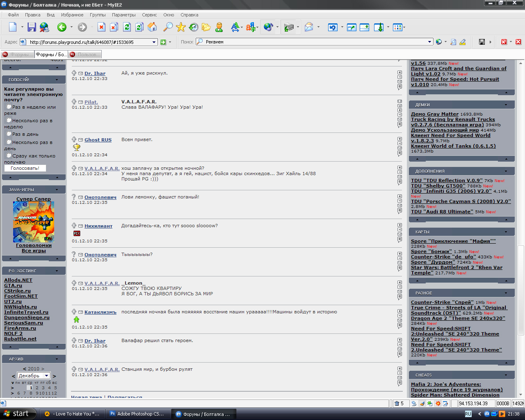This screenshot has width=525, height=420.
Task: Open the Сервис menu
Action: point(149,15)
